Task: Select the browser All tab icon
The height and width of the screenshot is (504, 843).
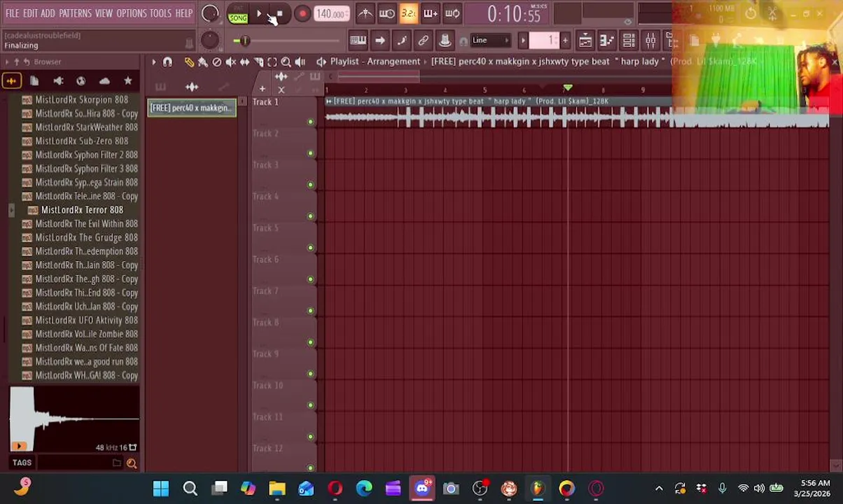Action: coord(11,81)
